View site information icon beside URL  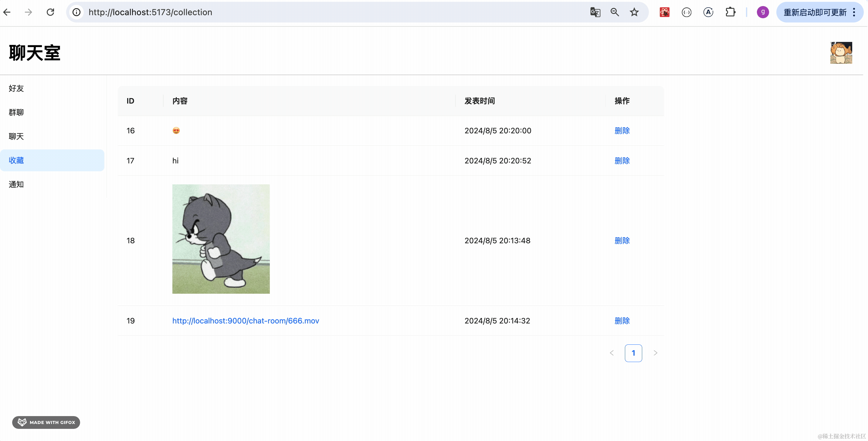coord(77,12)
